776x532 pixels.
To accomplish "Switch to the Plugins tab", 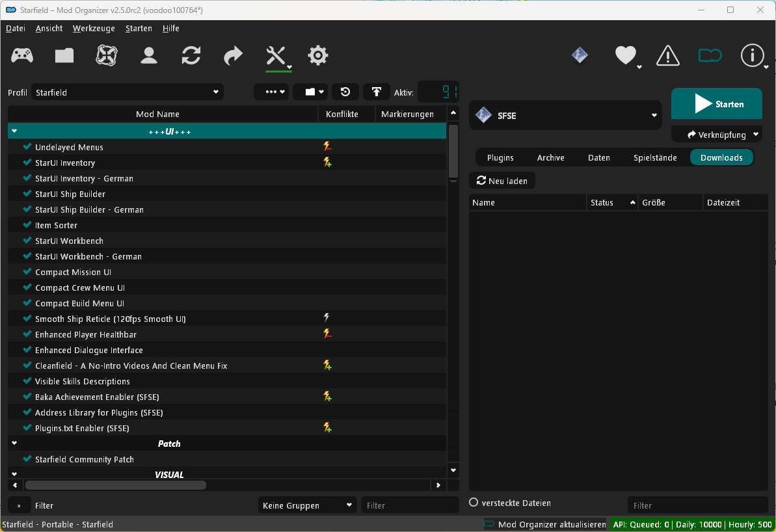I will click(500, 157).
